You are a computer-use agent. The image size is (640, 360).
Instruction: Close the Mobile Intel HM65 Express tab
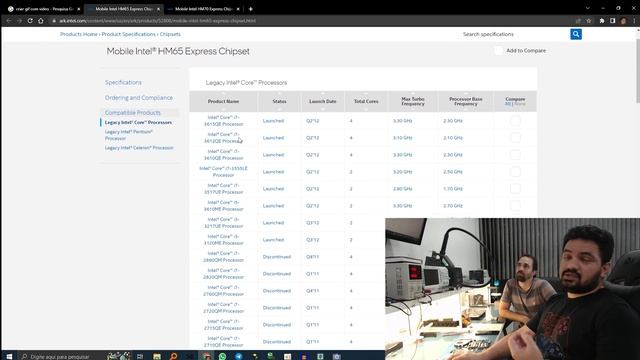point(158,9)
